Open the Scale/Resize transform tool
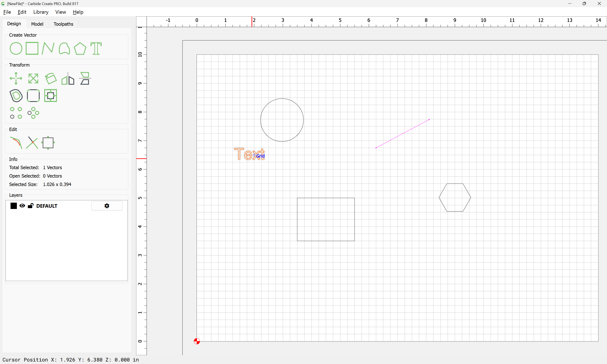 [33, 79]
